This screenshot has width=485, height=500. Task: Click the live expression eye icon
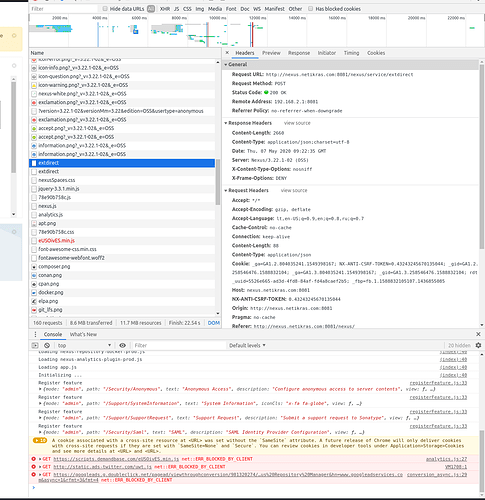[x=122, y=345]
